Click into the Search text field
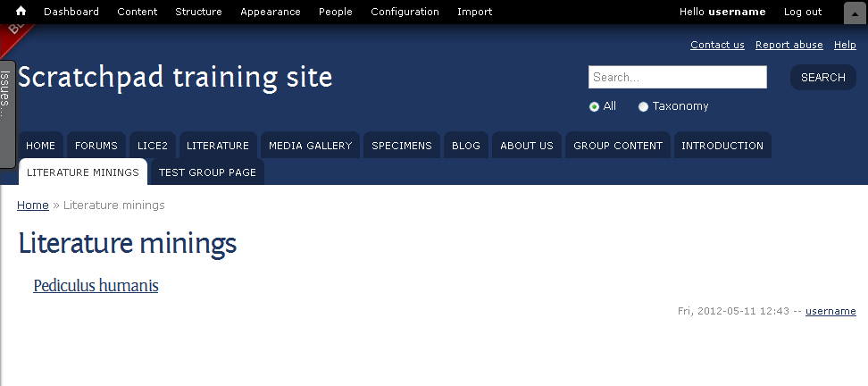This screenshot has height=386, width=868. (678, 77)
